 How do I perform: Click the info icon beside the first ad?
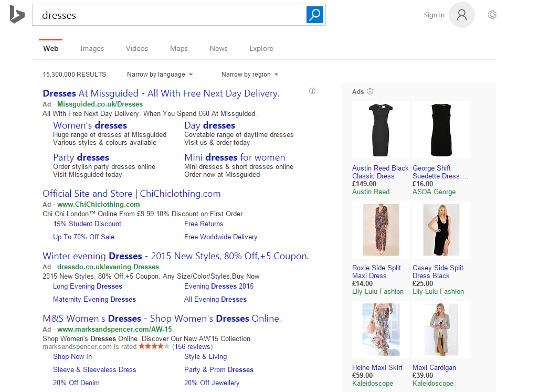click(312, 91)
